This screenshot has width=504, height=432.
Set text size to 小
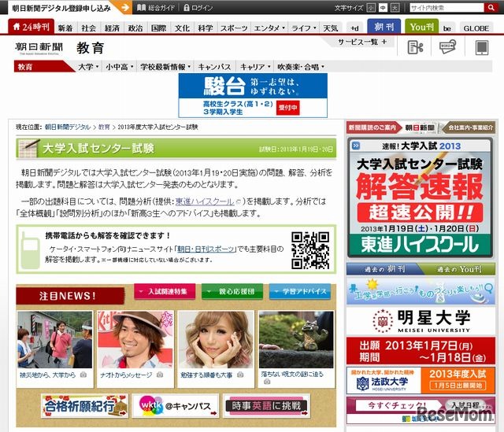(x=371, y=8)
